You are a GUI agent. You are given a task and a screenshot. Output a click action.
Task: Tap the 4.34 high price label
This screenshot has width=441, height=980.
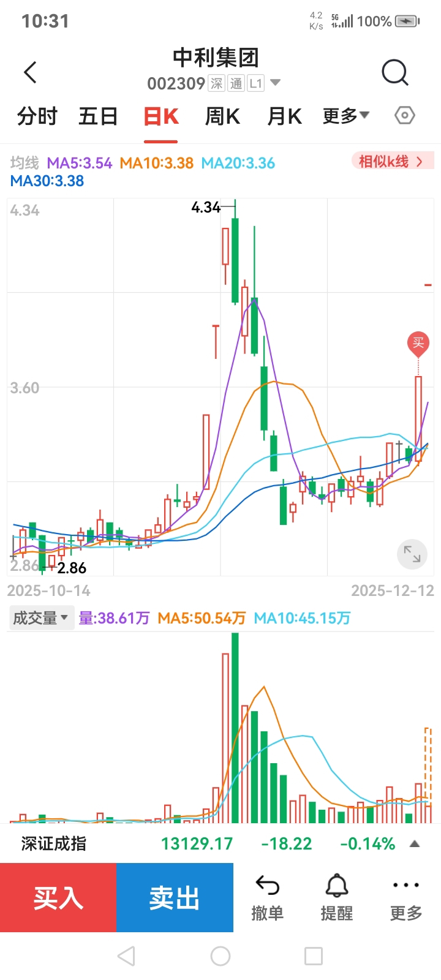click(206, 208)
